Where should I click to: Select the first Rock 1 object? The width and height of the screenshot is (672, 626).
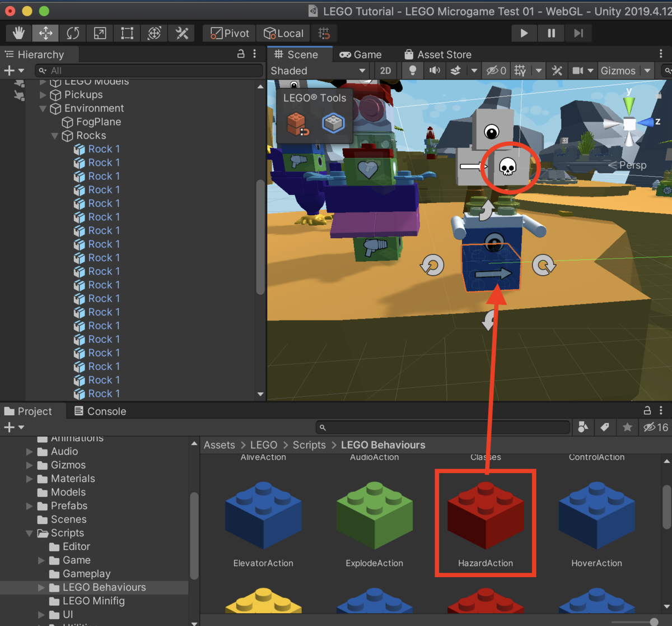pos(104,149)
